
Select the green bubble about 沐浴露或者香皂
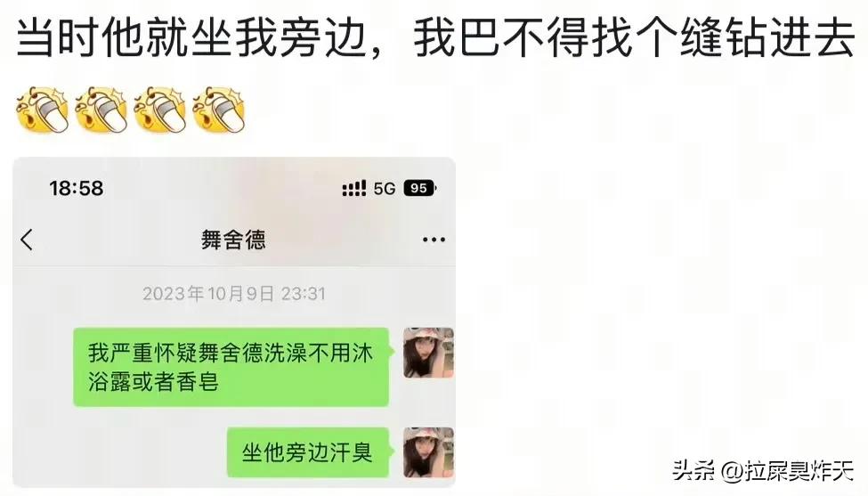coord(231,367)
